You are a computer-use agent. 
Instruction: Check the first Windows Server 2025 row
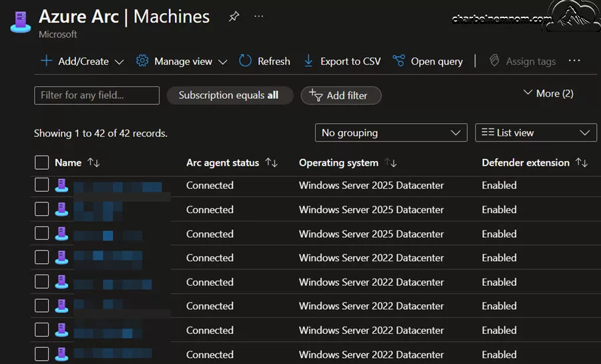pyautogui.click(x=41, y=185)
